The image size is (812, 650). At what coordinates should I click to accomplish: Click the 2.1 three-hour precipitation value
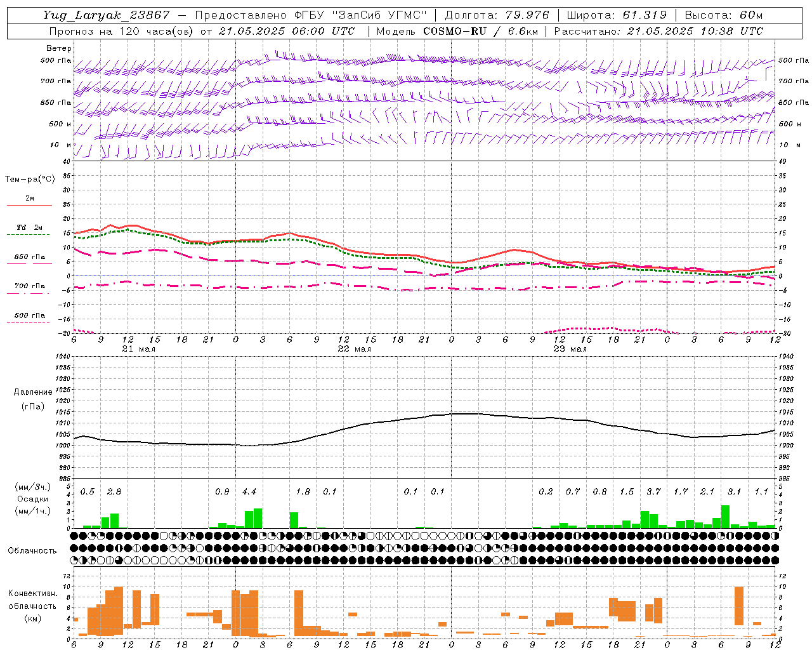(707, 492)
